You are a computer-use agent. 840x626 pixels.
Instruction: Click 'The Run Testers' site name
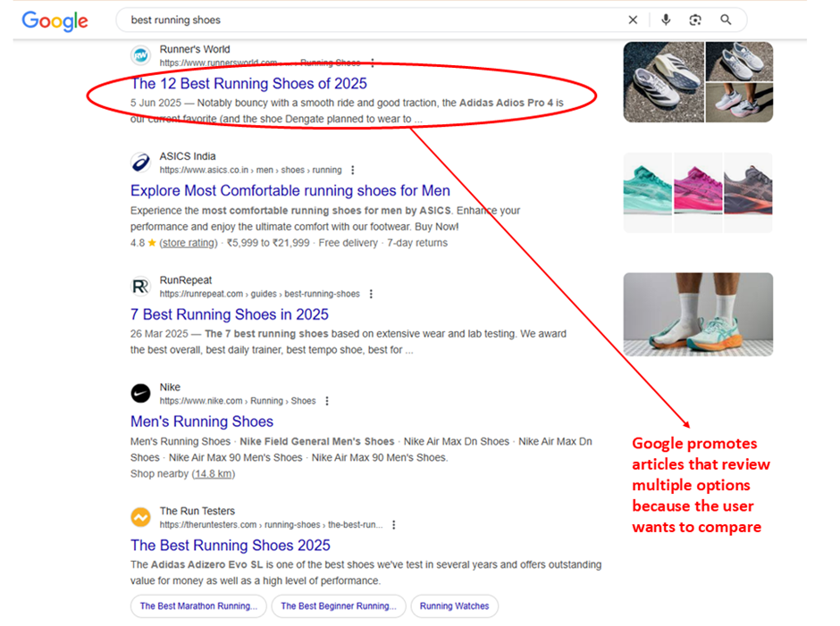[197, 511]
